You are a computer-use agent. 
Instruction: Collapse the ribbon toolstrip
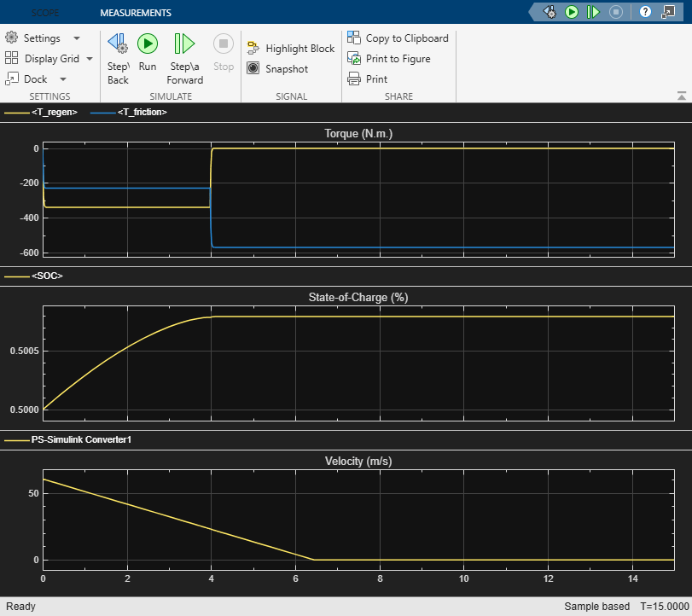pyautogui.click(x=681, y=96)
